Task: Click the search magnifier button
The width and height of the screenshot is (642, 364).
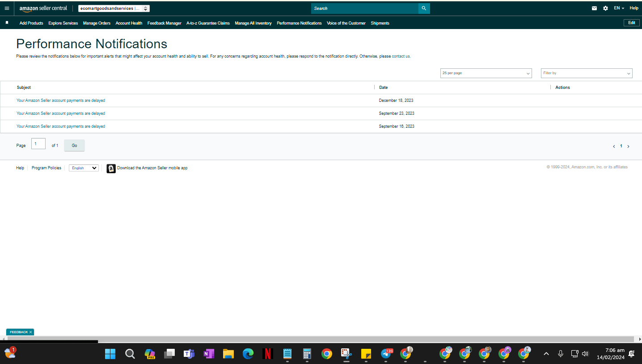Action: (424, 8)
